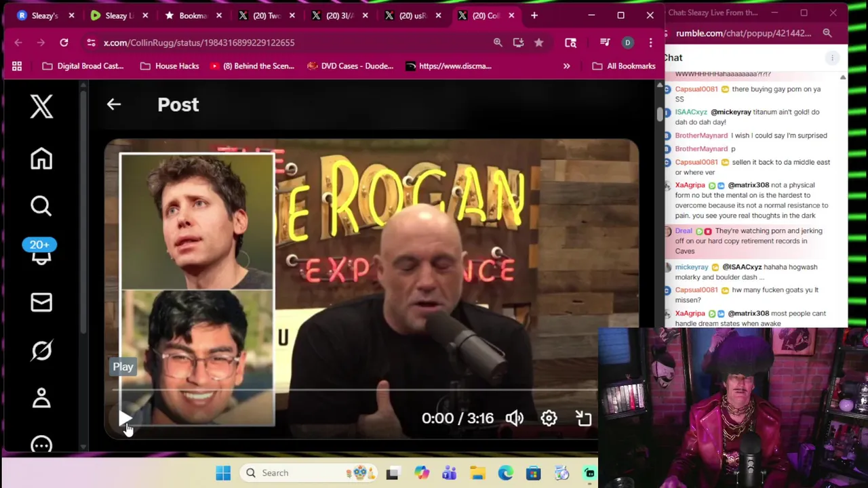The width and height of the screenshot is (868, 488).
Task: Open the Grok icon in X sidebar
Action: coord(41,350)
